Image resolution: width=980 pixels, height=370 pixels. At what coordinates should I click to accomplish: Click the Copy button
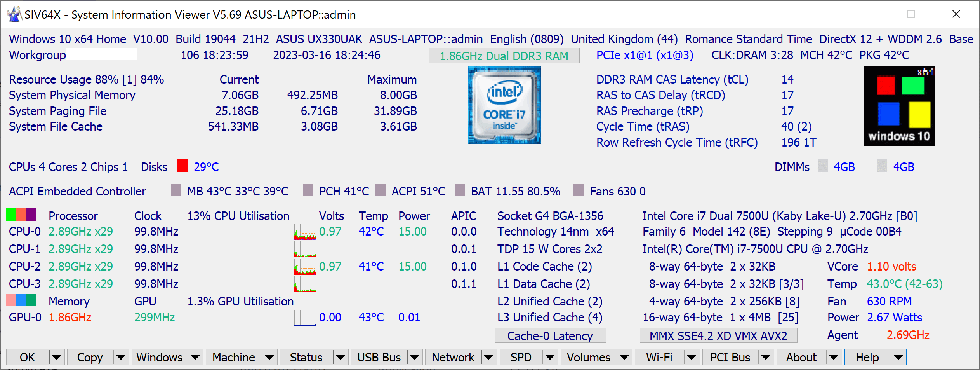pos(90,357)
